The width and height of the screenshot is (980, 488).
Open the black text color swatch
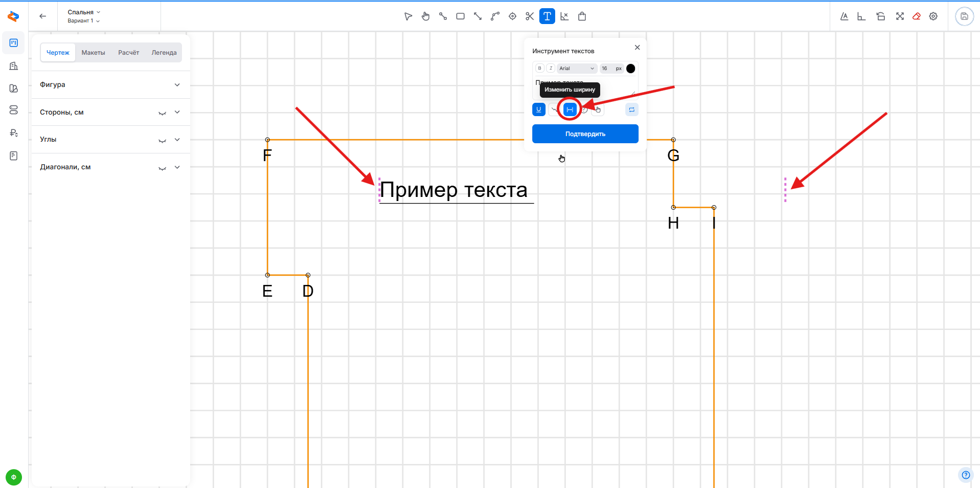[631, 69]
